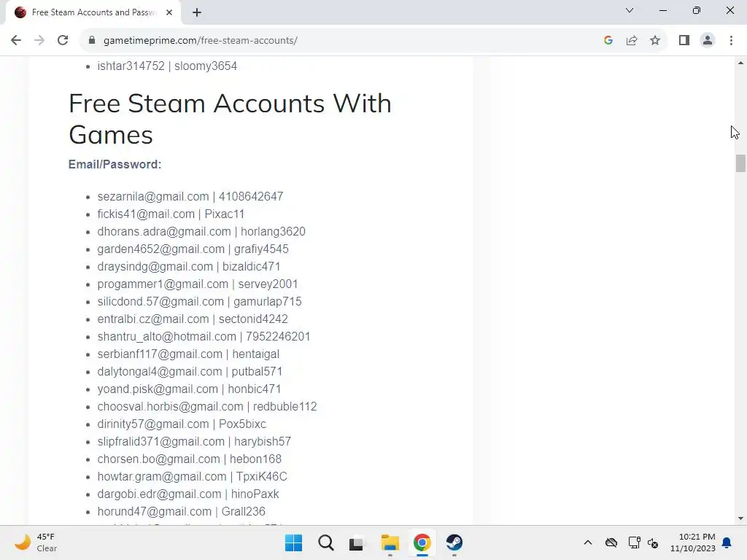Screen dimensions: 747x560
Task: Open Task View on taskbar
Action: pos(356,542)
